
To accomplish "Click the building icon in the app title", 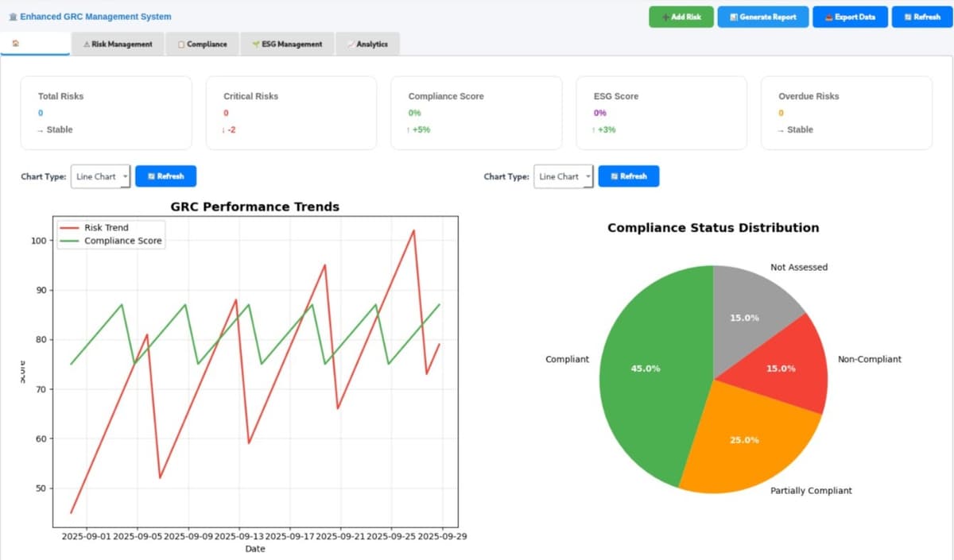I will pyautogui.click(x=12, y=17).
